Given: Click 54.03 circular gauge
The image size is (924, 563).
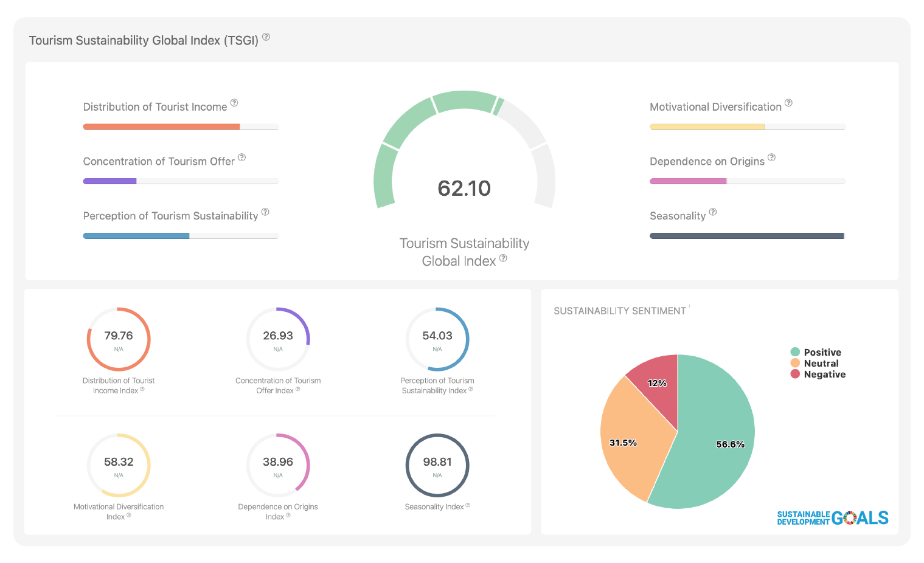Looking at the screenshot, I should (x=437, y=339).
